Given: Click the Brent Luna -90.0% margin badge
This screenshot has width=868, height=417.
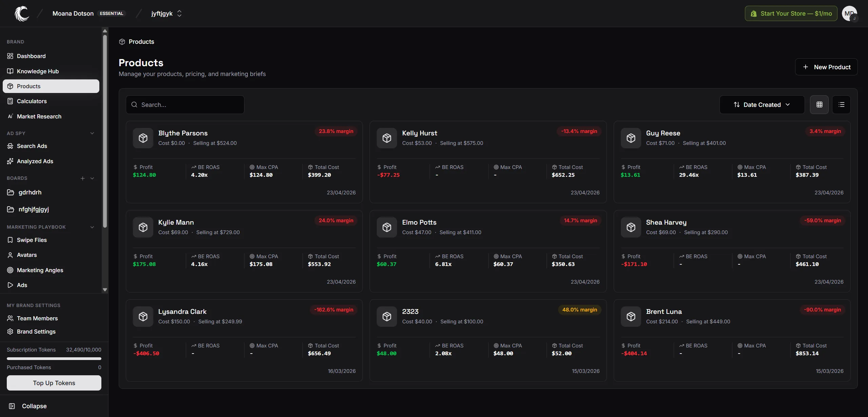Looking at the screenshot, I should [822, 310].
